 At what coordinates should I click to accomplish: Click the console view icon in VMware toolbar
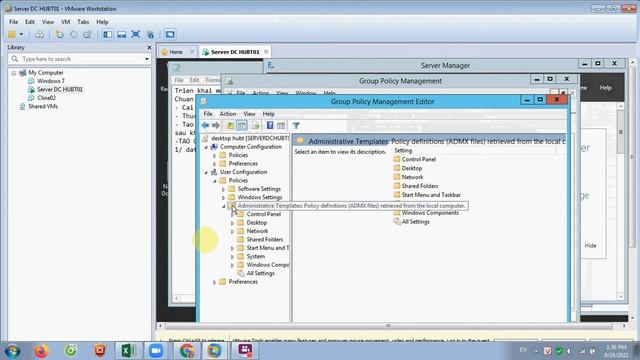[170, 35]
